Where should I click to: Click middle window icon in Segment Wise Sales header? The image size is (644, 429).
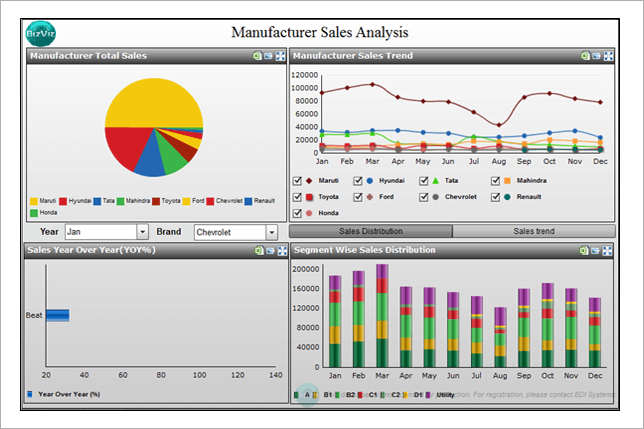pyautogui.click(x=595, y=250)
